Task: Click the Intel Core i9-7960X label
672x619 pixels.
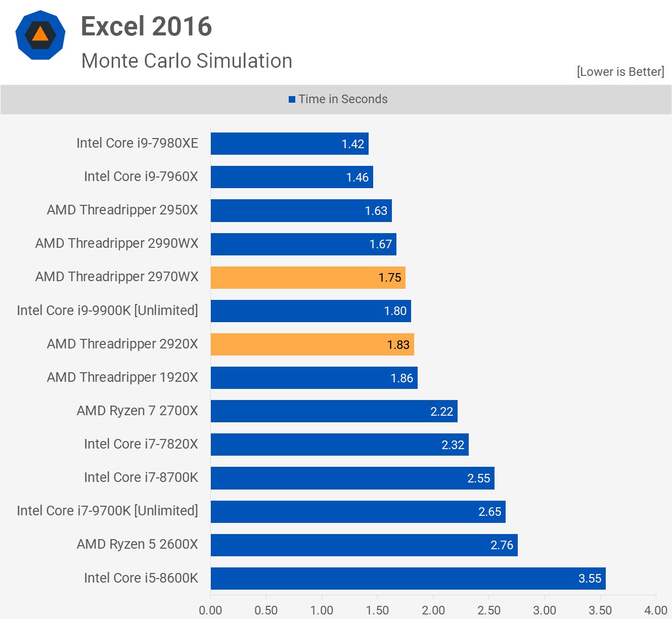Action: [x=141, y=176]
